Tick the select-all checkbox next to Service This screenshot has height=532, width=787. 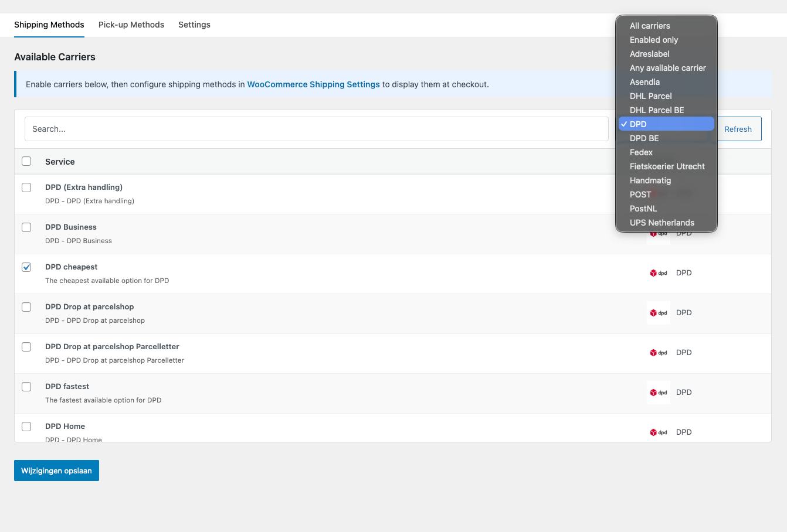(x=26, y=161)
